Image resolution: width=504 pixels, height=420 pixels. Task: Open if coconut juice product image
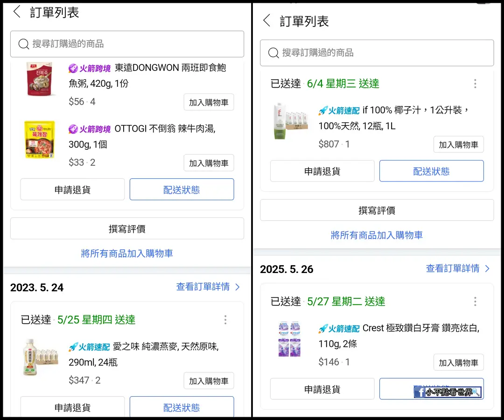click(x=291, y=121)
